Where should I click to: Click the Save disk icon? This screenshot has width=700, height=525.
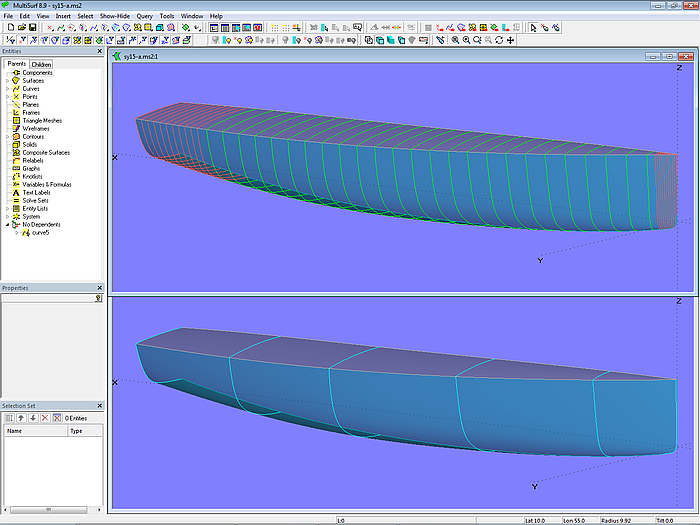(31, 27)
